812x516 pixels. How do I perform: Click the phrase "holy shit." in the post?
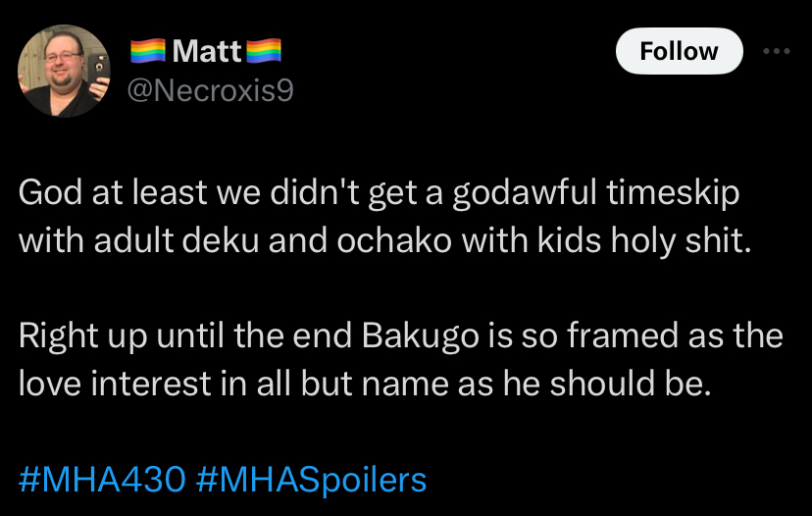click(x=681, y=241)
